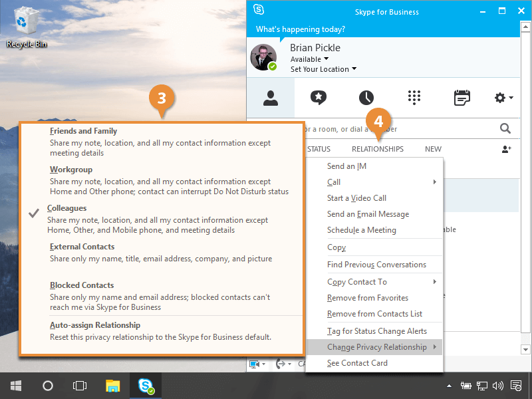
Task: Expand the Available status dropdown
Action: [x=309, y=59]
